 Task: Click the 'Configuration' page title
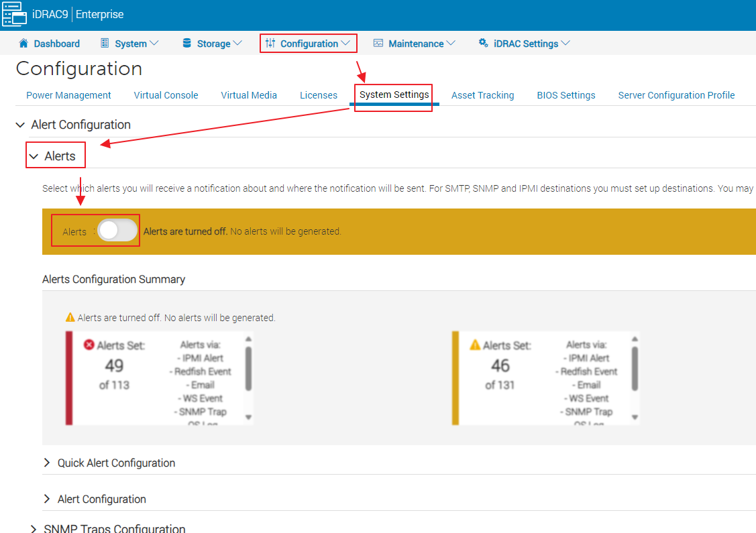pos(79,68)
